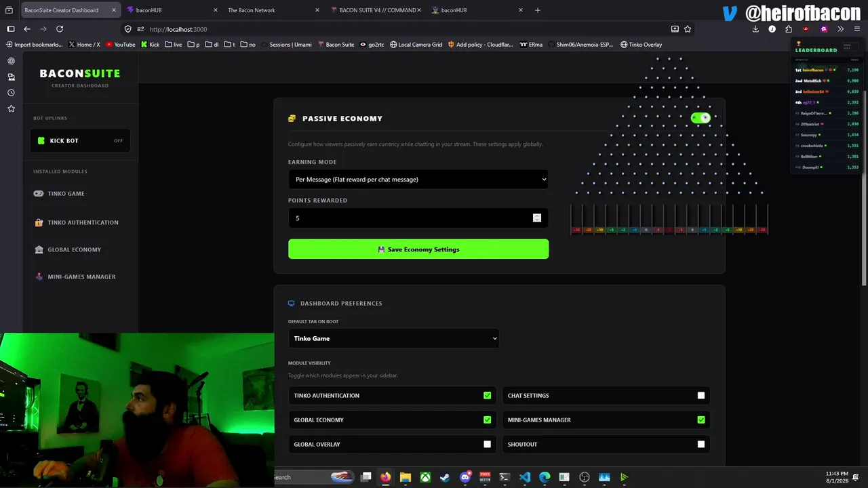Open the go2rtc bookmark
868x488 pixels.
coord(372,45)
